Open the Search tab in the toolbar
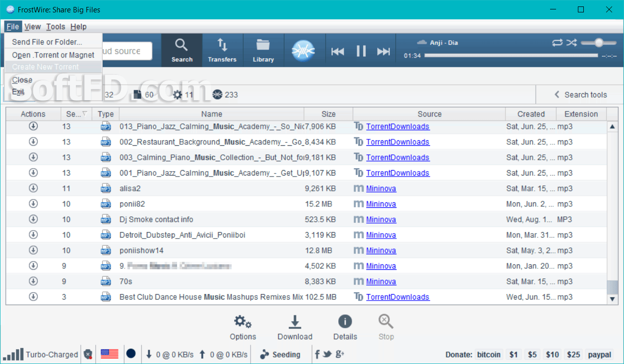This screenshot has width=624, height=364. point(182,50)
